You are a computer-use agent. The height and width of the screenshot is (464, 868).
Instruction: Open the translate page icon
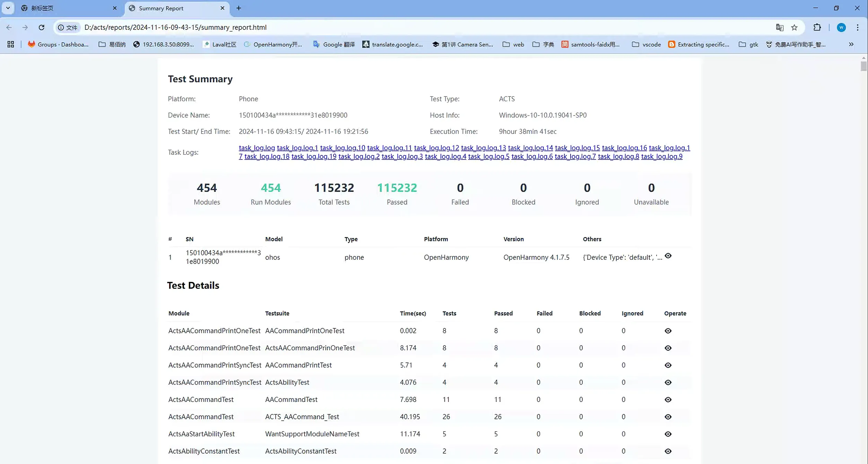pos(780,27)
